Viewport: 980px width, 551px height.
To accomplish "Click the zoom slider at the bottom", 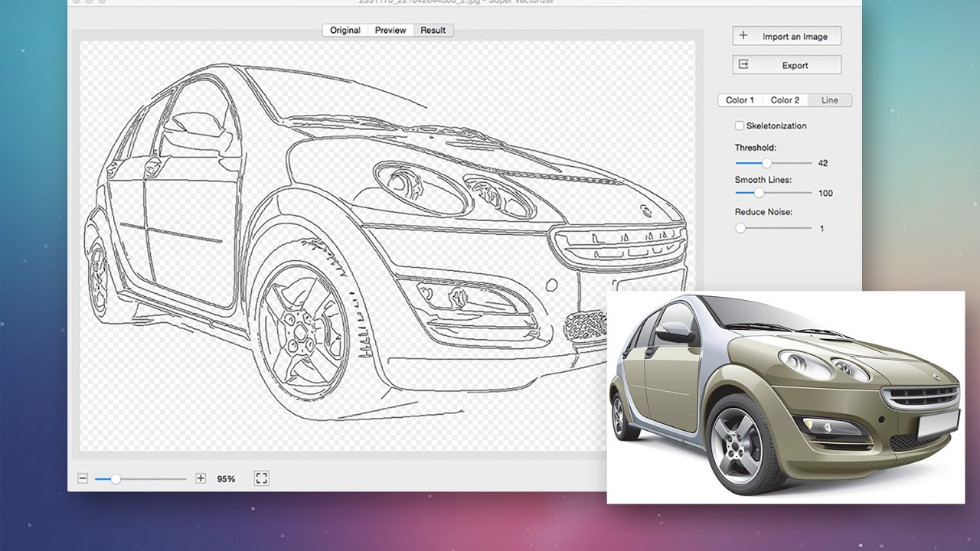I will tap(116, 478).
